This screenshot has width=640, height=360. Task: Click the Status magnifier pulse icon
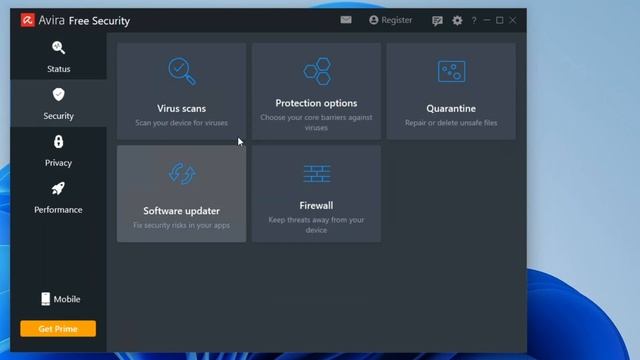pos(58,47)
